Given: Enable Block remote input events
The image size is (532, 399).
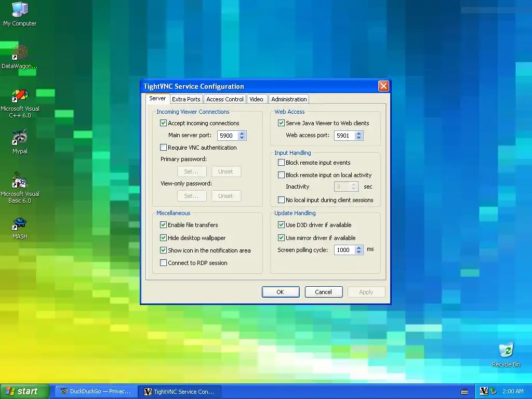Looking at the screenshot, I should click(x=281, y=162).
